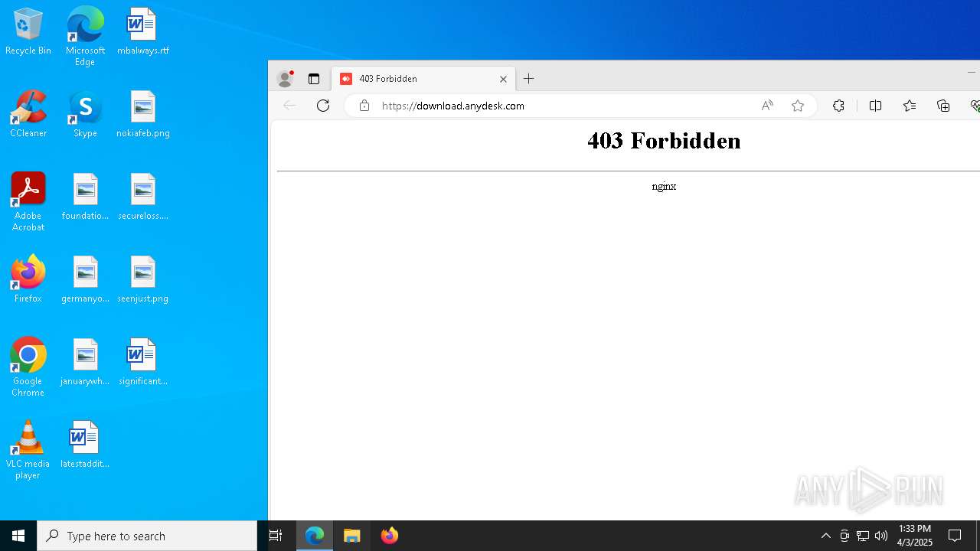This screenshot has height=551, width=980.
Task: Select the secureloss image file
Action: click(x=142, y=197)
